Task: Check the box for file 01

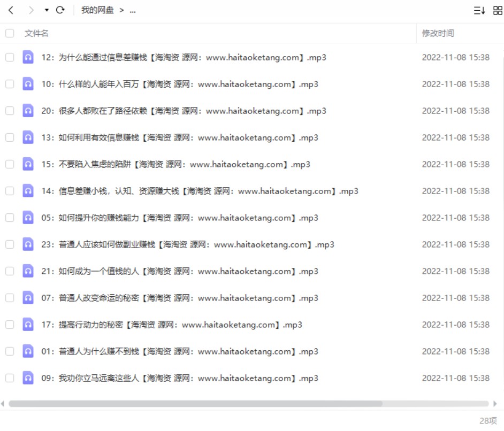Action: tap(10, 351)
